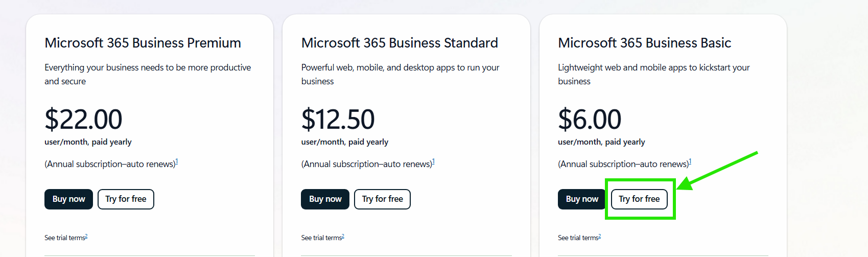
Task: Open footnote 1 after Premium auto-renew text
Action: [x=177, y=161]
